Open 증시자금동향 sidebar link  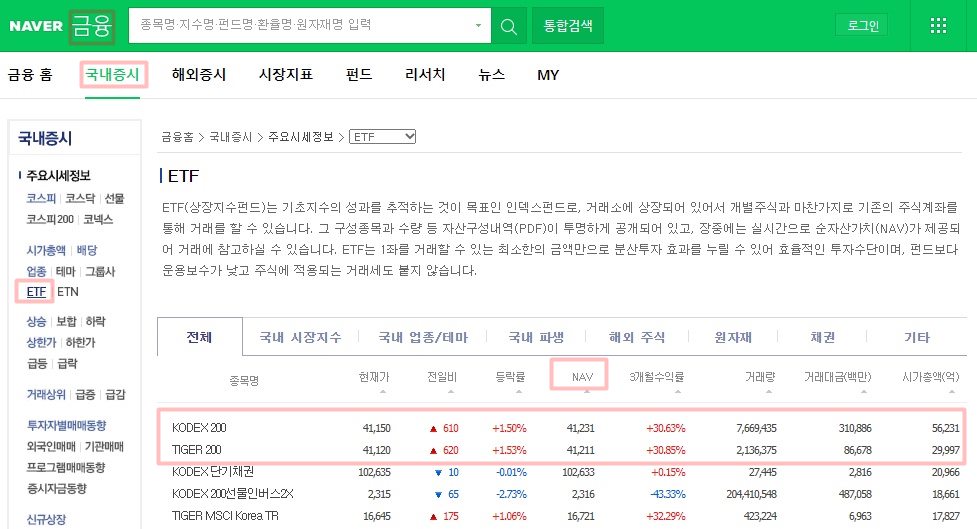pyautogui.click(x=56, y=488)
